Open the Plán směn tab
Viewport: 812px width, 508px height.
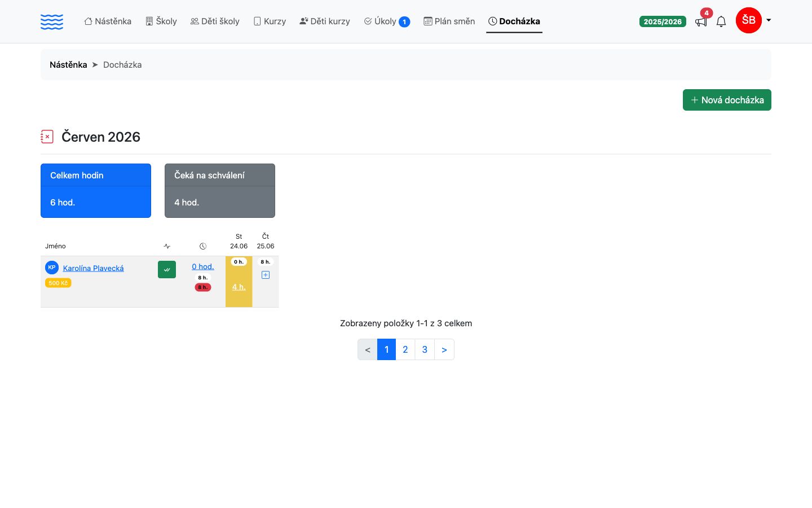[x=449, y=21]
